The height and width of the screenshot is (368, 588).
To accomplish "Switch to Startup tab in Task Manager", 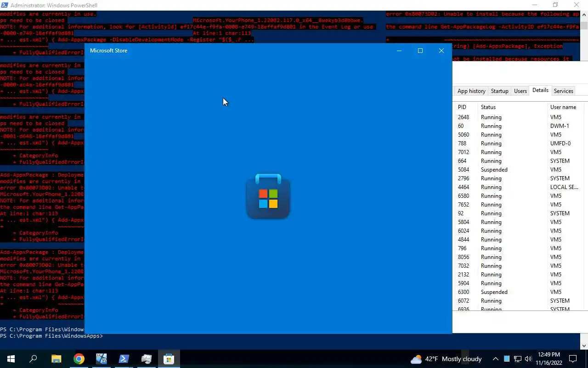I will [x=499, y=91].
